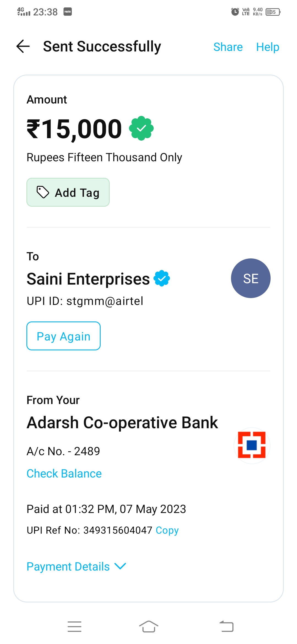The image size is (297, 644).
Task: Open Help for this transaction
Action: point(268,47)
